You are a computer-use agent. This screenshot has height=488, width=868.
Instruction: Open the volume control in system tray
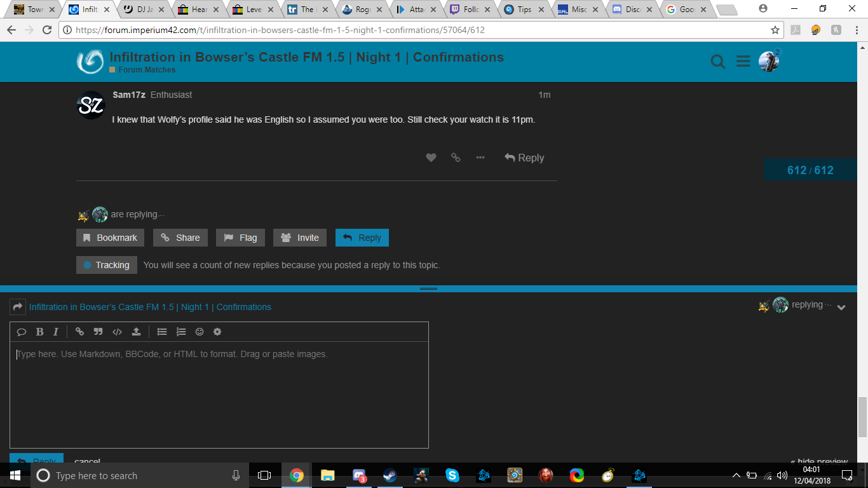point(782,475)
